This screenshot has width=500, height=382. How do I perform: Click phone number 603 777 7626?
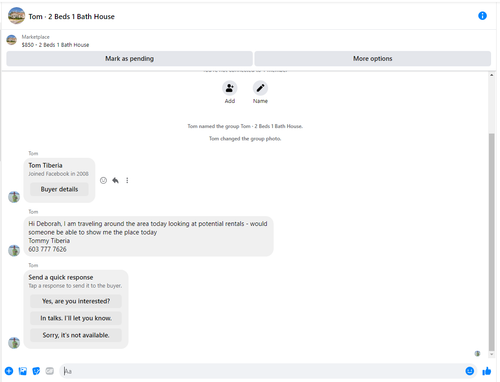[47, 249]
